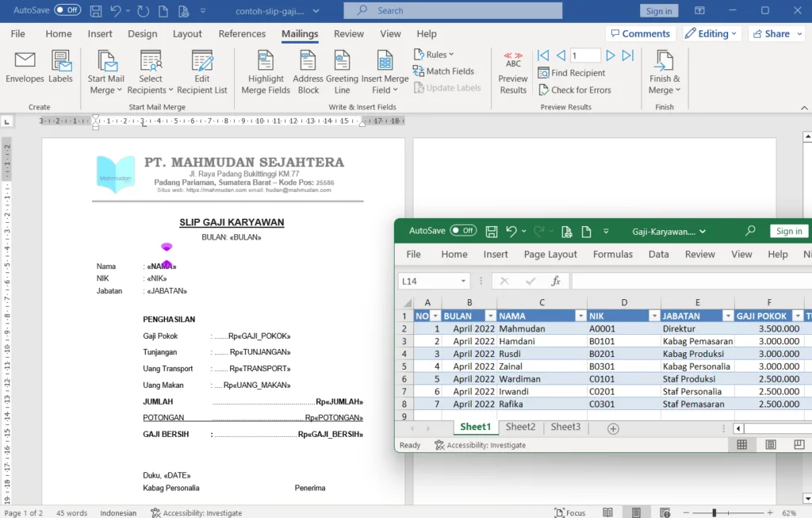
Task: Click Sign in button in Word
Action: point(659,11)
